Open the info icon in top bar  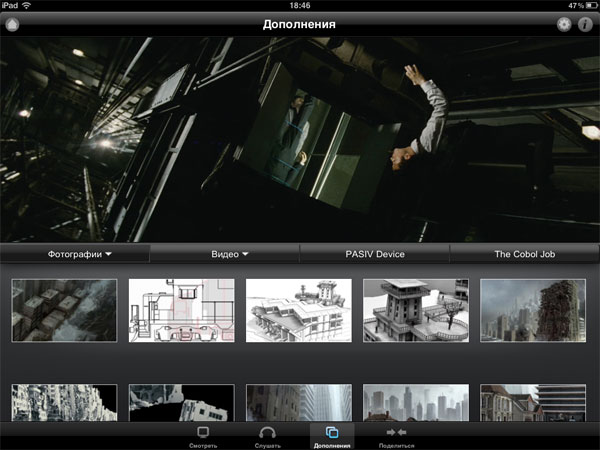tap(585, 24)
